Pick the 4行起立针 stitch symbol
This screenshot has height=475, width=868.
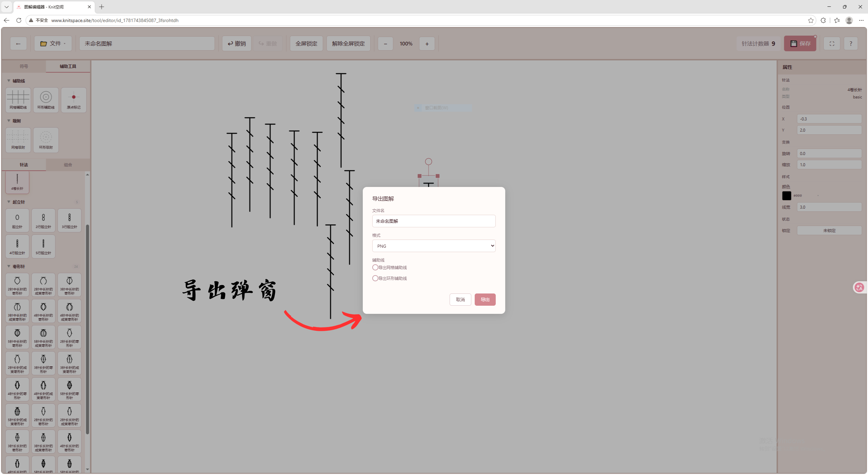coord(17,246)
